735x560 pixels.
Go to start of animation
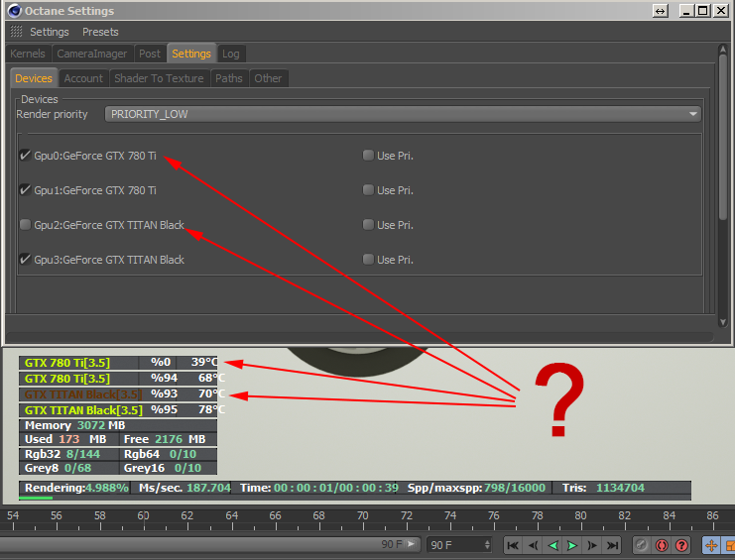pyautogui.click(x=513, y=545)
